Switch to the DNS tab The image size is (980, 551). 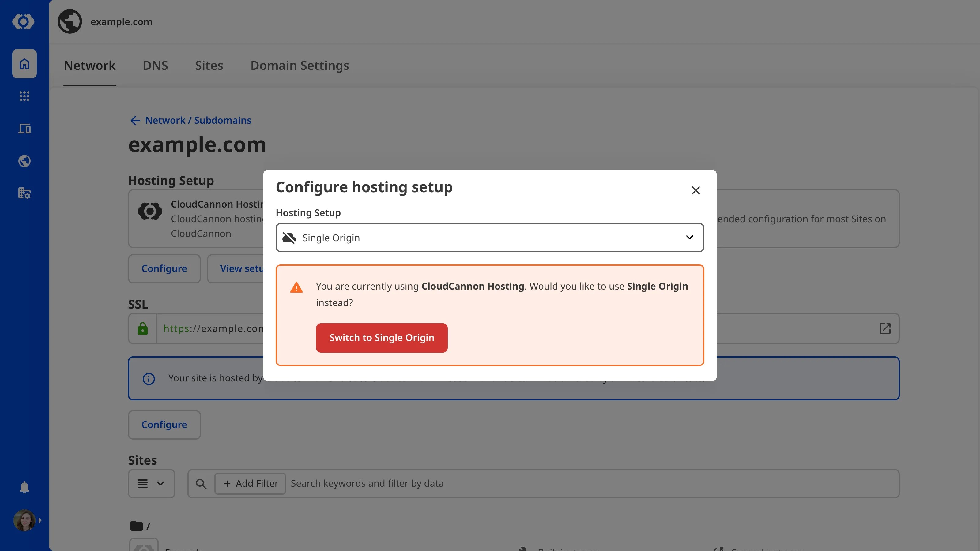[x=155, y=66]
